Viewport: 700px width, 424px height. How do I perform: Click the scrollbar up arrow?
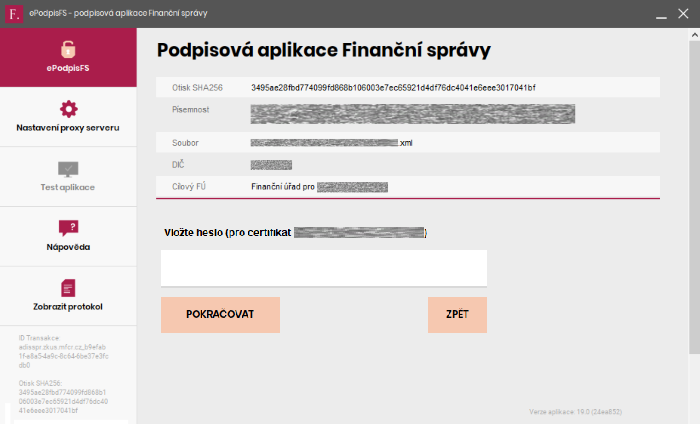(695, 34)
